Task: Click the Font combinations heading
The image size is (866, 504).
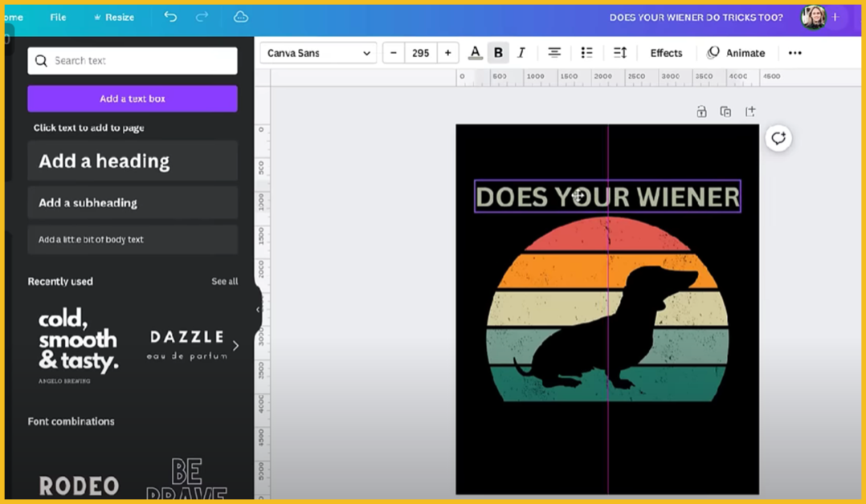Action: click(71, 421)
